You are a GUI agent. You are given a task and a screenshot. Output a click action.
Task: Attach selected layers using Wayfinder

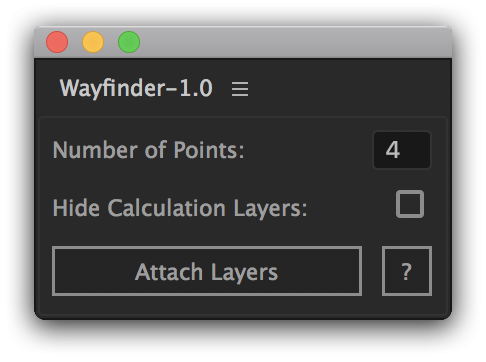(207, 271)
